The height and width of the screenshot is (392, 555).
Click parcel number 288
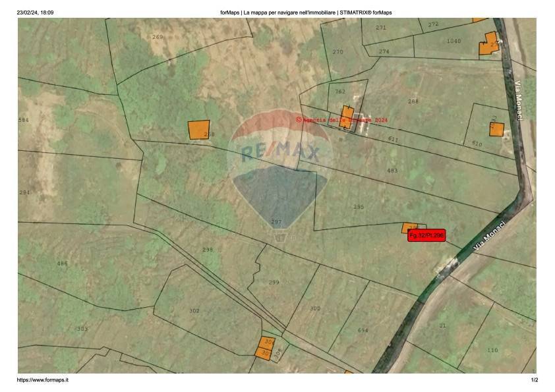click(x=413, y=101)
